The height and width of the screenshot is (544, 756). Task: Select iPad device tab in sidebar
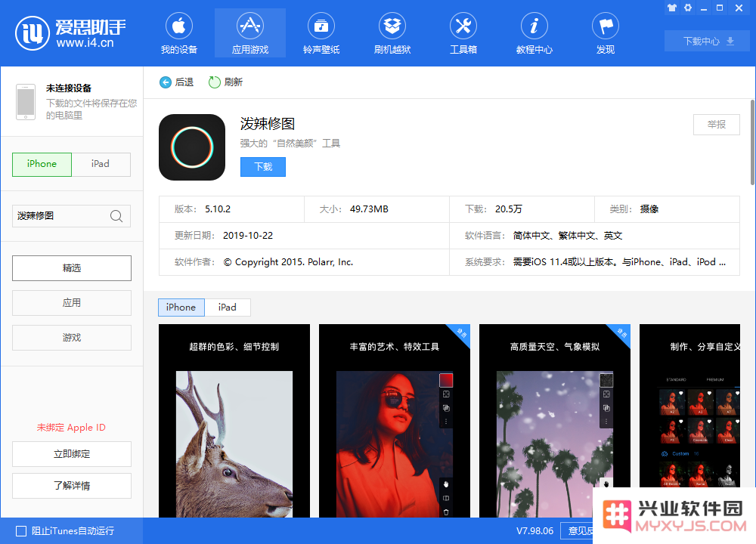point(101,164)
